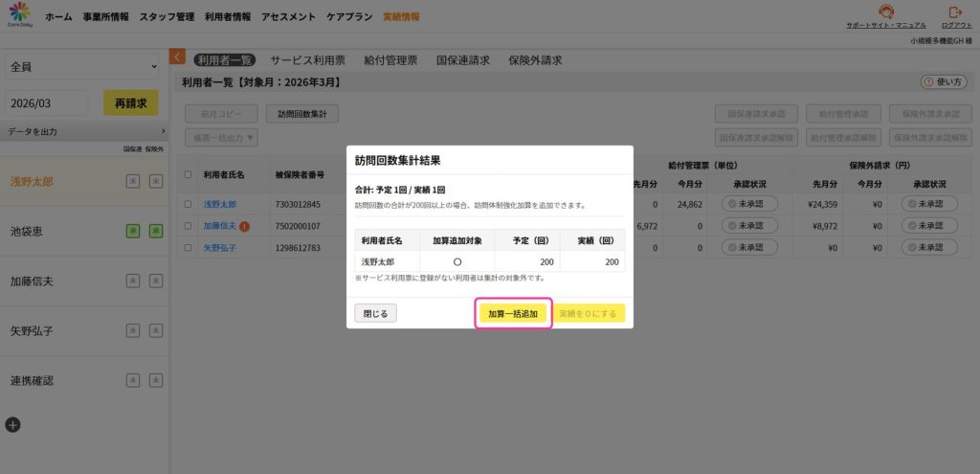Tick the checkbox for 矢野弘子 row
980x474 pixels.
coord(188,248)
